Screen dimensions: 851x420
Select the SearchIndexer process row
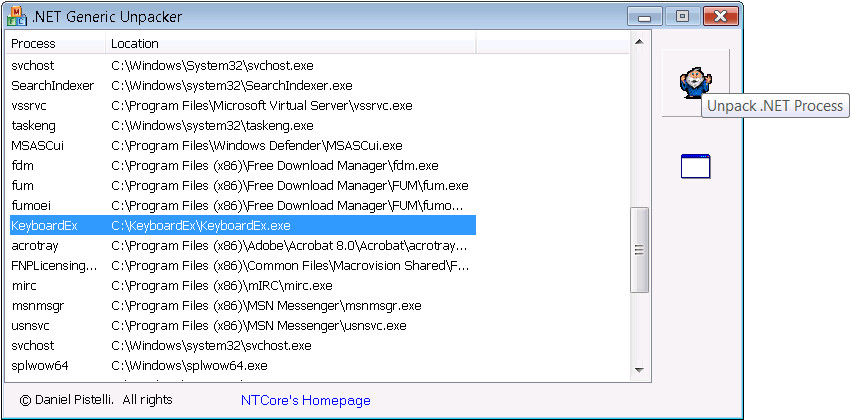coord(243,86)
